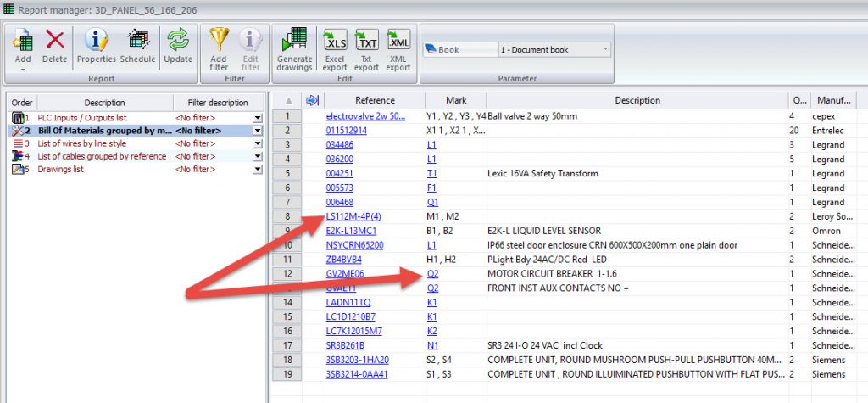Sort by the table Description column header

[637, 100]
